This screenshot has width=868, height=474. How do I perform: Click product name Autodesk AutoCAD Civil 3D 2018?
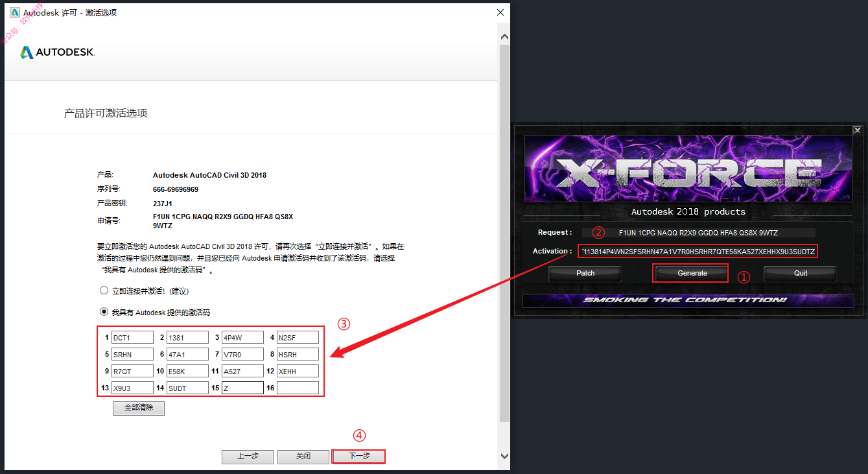(x=209, y=175)
